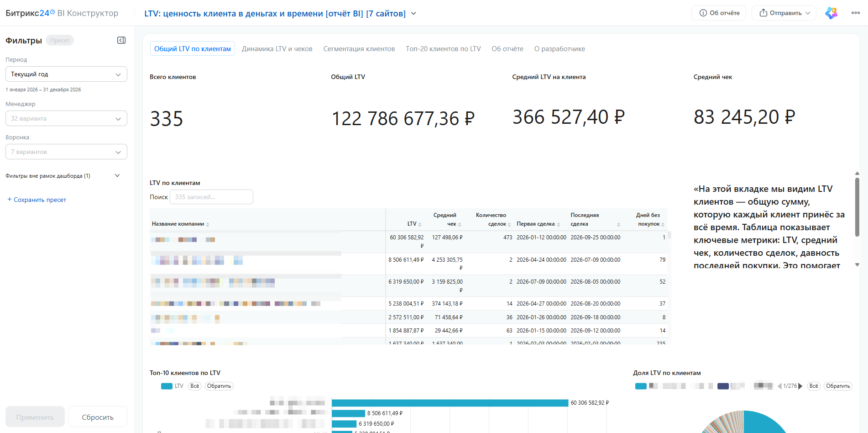Focus the Поиск search field
This screenshot has height=433, width=868.
211,197
